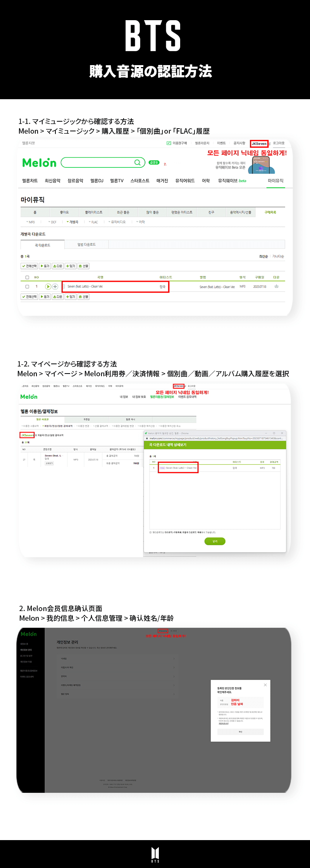Click 전체선택 above the song list
310x868 pixels.
point(29,266)
